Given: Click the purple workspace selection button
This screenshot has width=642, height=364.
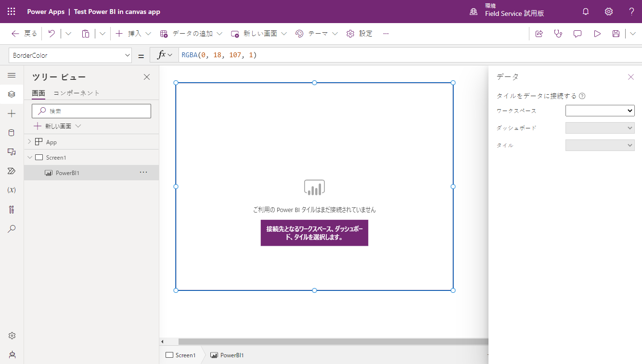Looking at the screenshot, I should pyautogui.click(x=314, y=233).
